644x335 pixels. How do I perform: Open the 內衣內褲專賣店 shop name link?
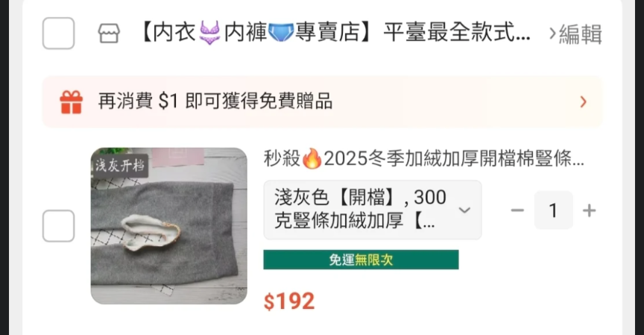click(x=335, y=33)
